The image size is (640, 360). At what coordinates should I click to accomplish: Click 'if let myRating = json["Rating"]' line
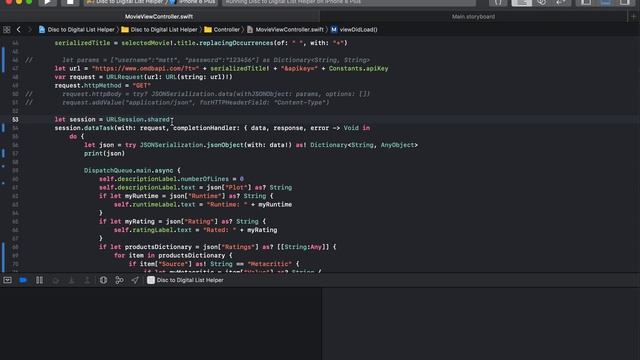click(x=182, y=222)
